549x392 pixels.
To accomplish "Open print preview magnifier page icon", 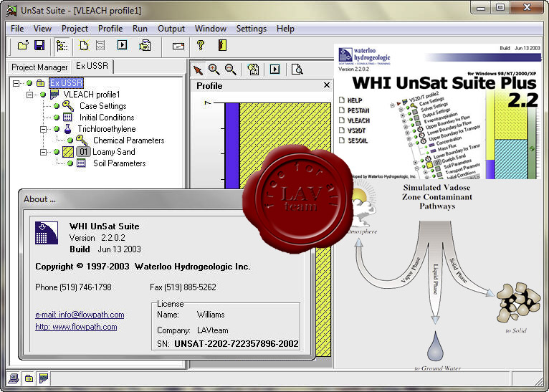I will tap(297, 70).
